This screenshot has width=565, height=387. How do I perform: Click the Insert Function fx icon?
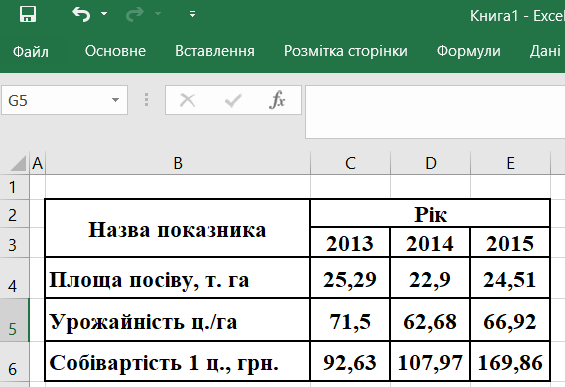277,100
